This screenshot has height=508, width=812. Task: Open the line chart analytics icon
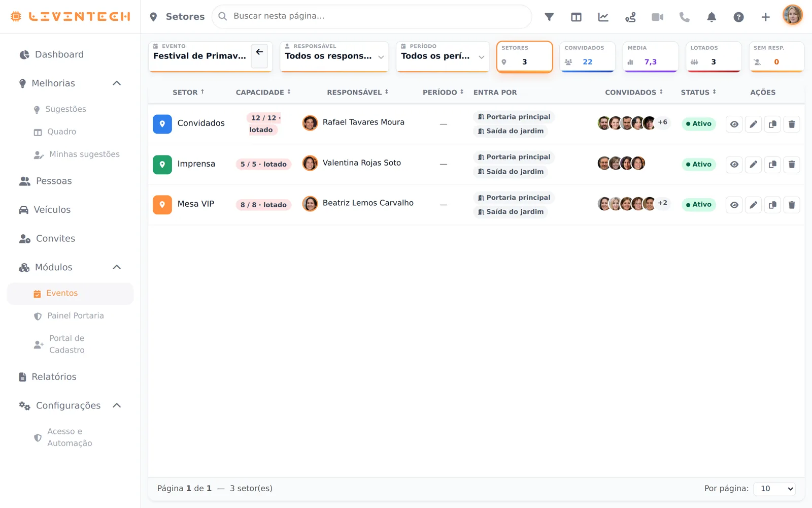pos(603,17)
